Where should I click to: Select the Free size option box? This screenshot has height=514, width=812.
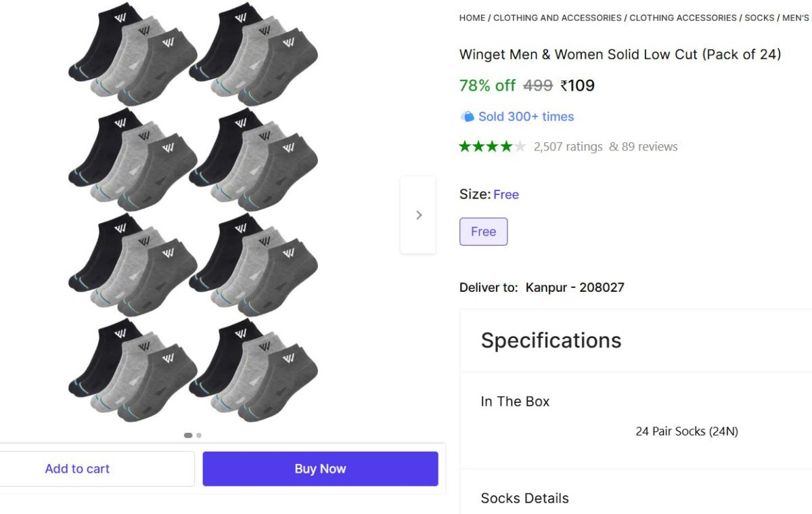click(x=483, y=232)
